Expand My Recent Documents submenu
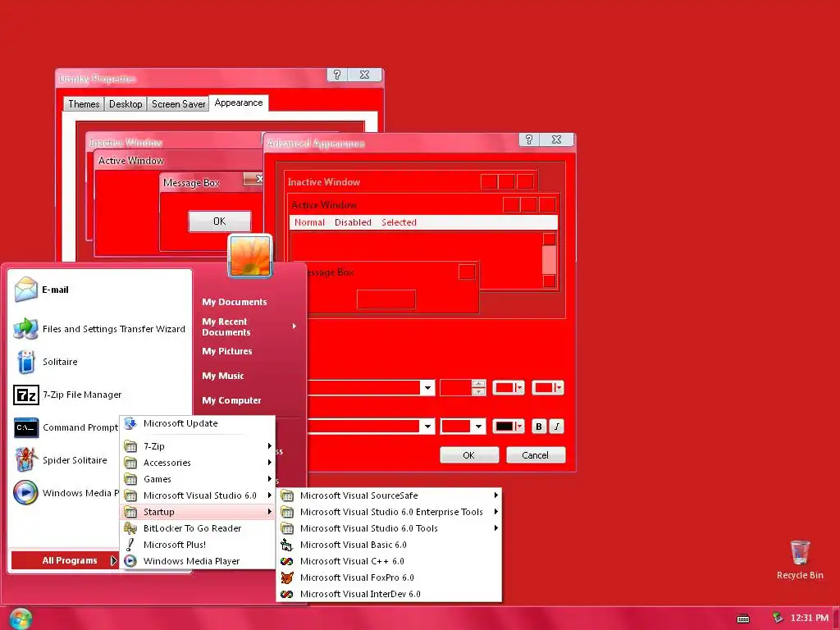This screenshot has height=630, width=840. pos(294,326)
